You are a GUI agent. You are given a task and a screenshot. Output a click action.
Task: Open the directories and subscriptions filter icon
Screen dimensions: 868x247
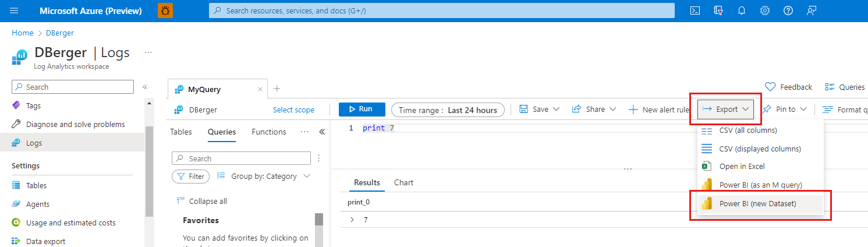coord(718,10)
